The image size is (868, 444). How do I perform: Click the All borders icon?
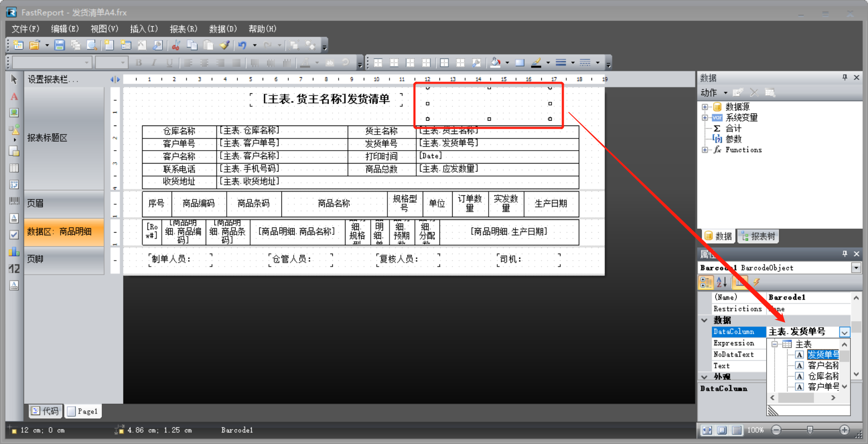pos(444,63)
